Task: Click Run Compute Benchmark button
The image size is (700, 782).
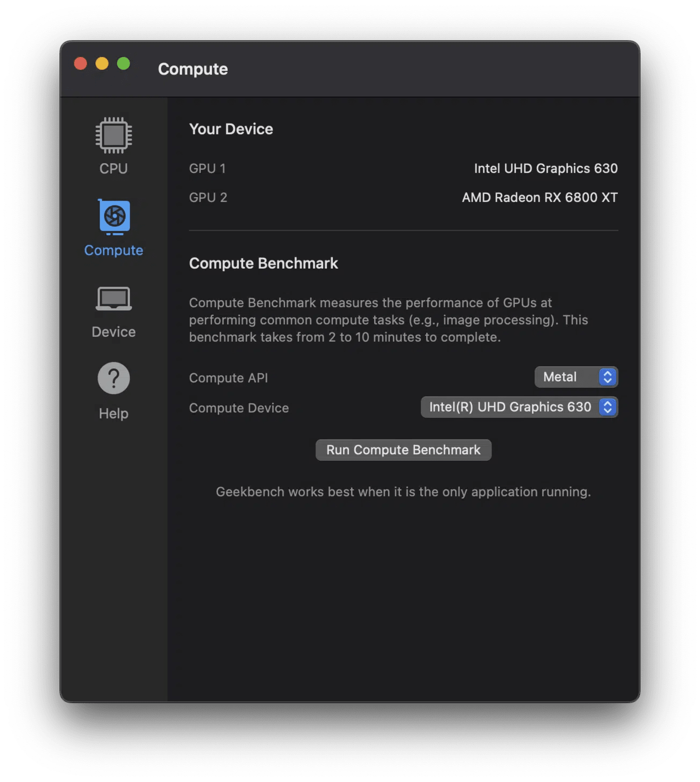Action: point(403,450)
